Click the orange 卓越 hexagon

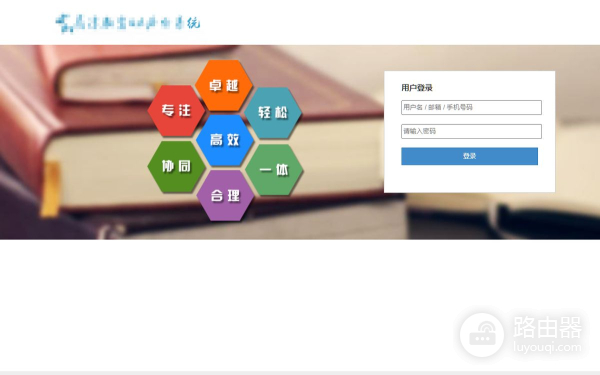[224, 85]
